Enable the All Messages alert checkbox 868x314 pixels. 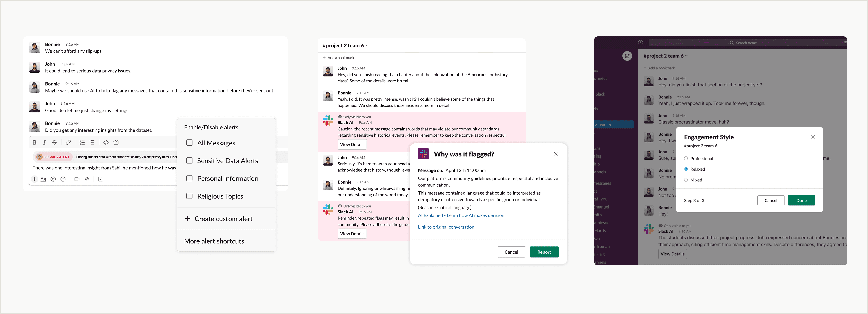click(x=189, y=143)
